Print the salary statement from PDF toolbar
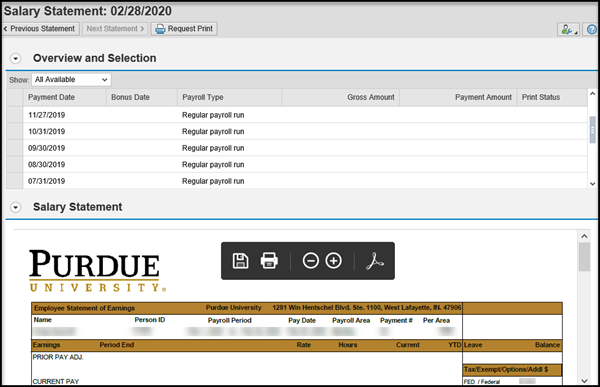The height and width of the screenshot is (387, 600). [x=269, y=261]
